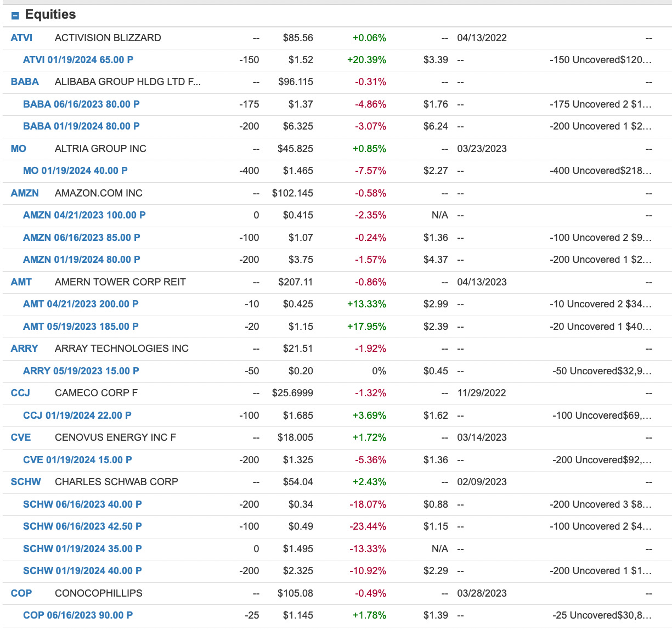Select AMZN 04/21/2023 100.00 P option
Screen dimensions: 672x629
(84, 215)
